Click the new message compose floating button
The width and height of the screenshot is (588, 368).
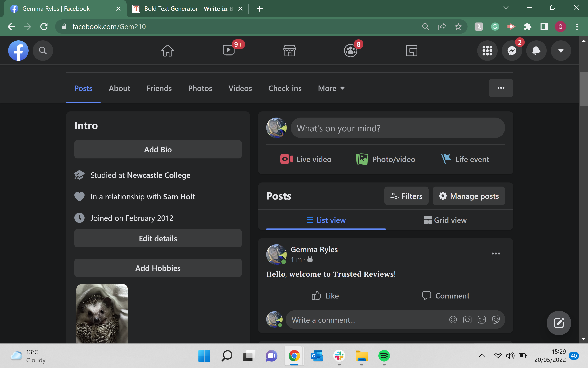(559, 323)
